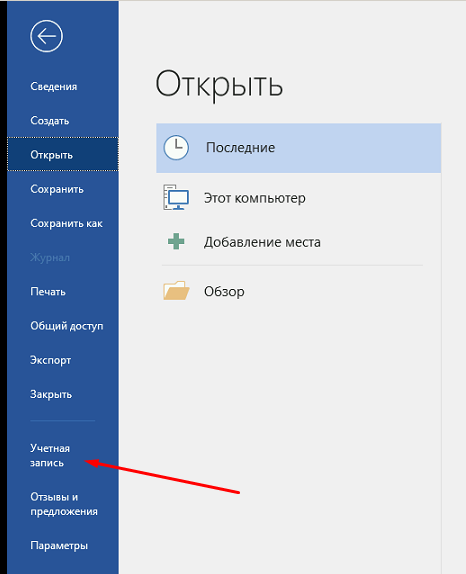Click the Обзор text label

pos(224,291)
